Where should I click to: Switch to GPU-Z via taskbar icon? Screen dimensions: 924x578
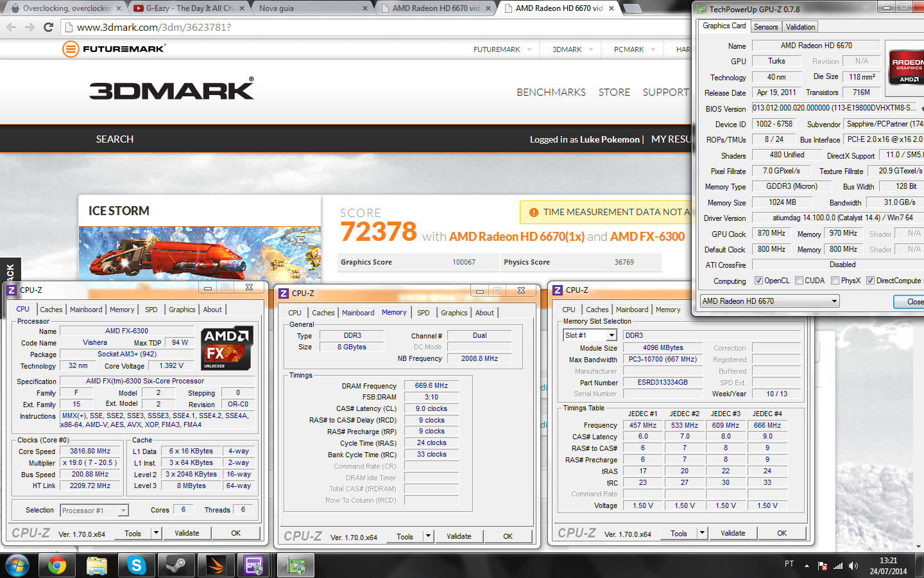tap(296, 565)
